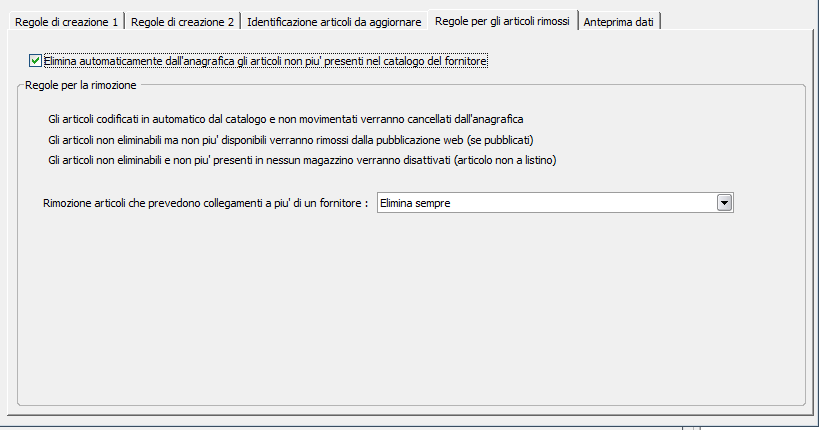Expand the Rimozione articoli dropdown arrow
819x430 pixels.
(725, 203)
